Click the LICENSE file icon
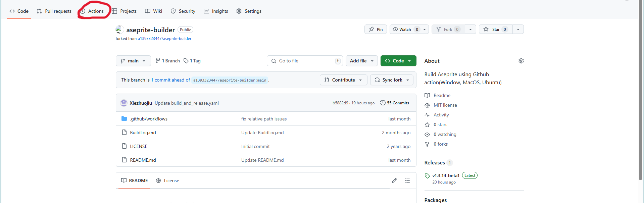Image resolution: width=644 pixels, height=203 pixels. (x=124, y=146)
